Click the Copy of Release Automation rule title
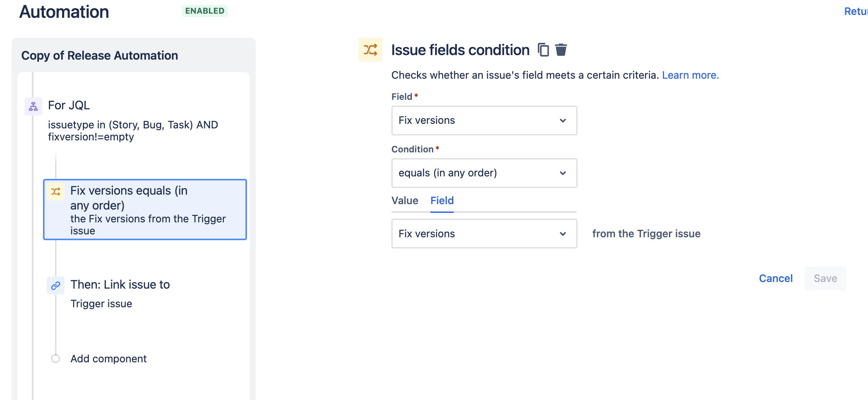868x400 pixels. (x=100, y=55)
